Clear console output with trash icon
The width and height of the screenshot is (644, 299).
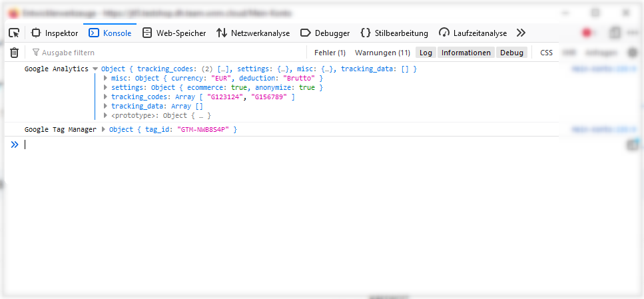click(x=15, y=53)
